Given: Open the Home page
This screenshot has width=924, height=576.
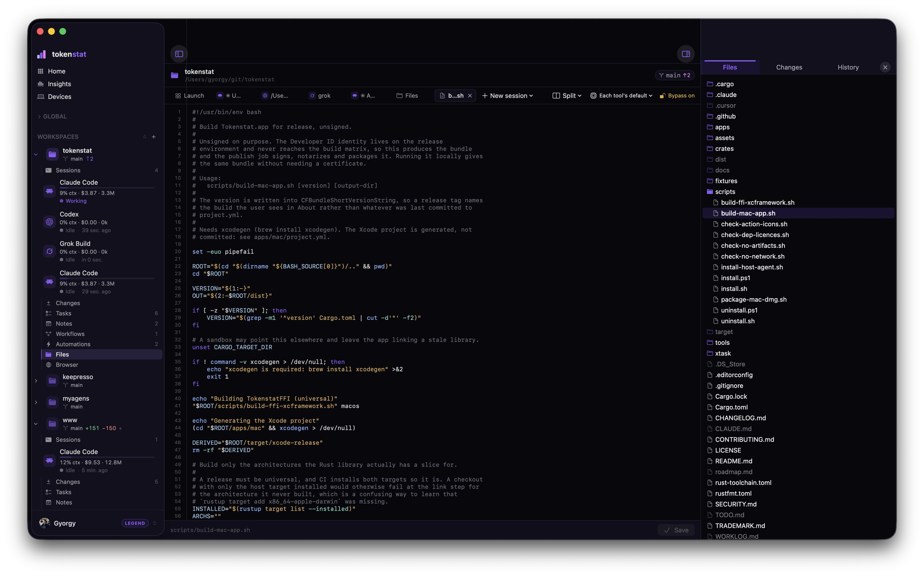Looking at the screenshot, I should [56, 71].
